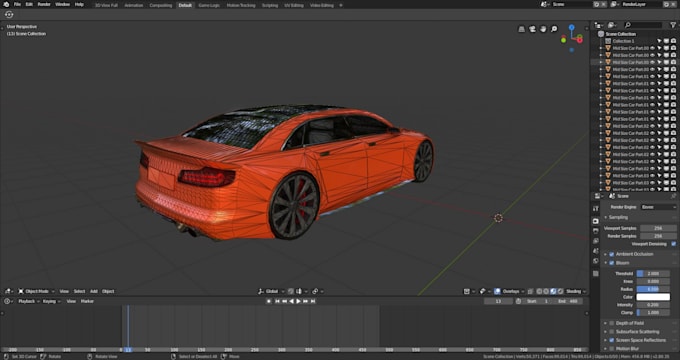680x360 pixels.
Task: Open the View Layer properties tab icon
Action: tap(596, 241)
